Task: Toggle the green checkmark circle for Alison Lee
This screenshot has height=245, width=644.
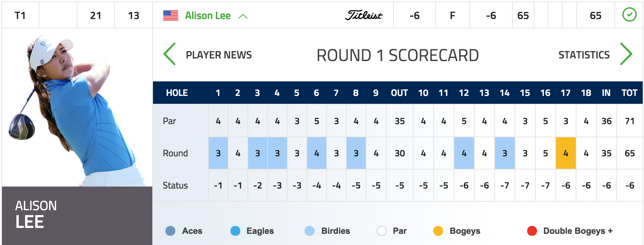Action: 629,15
